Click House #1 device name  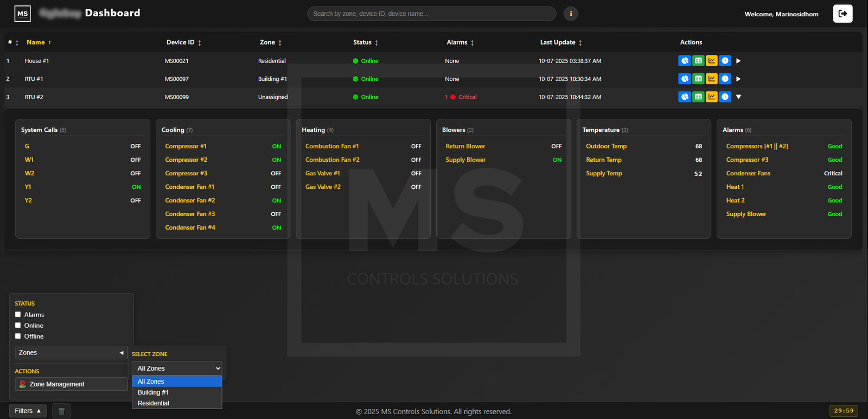point(37,61)
